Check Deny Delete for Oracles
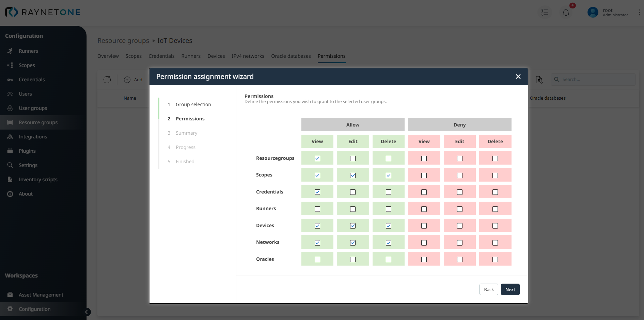 pos(495,259)
